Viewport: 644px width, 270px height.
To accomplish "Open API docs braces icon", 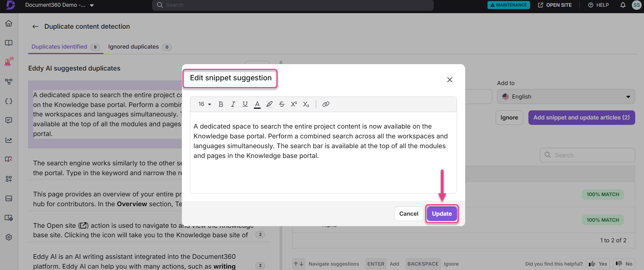I will tap(9, 101).
